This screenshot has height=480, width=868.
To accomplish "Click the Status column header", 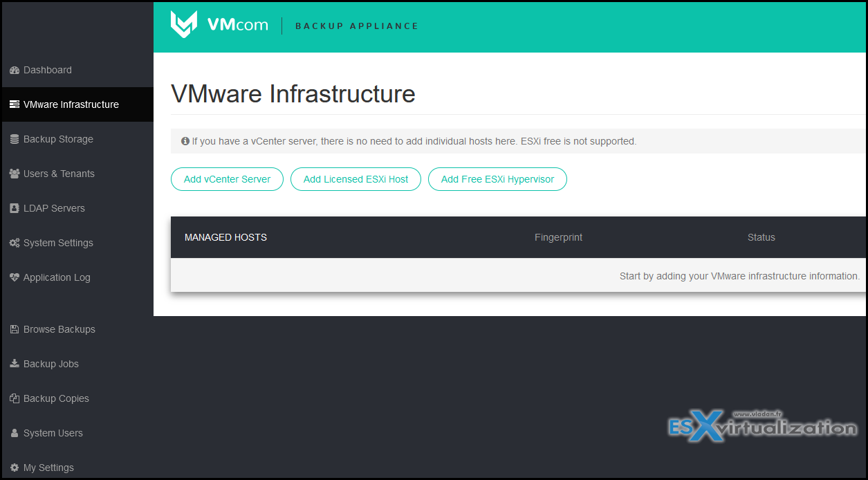I will pos(761,237).
